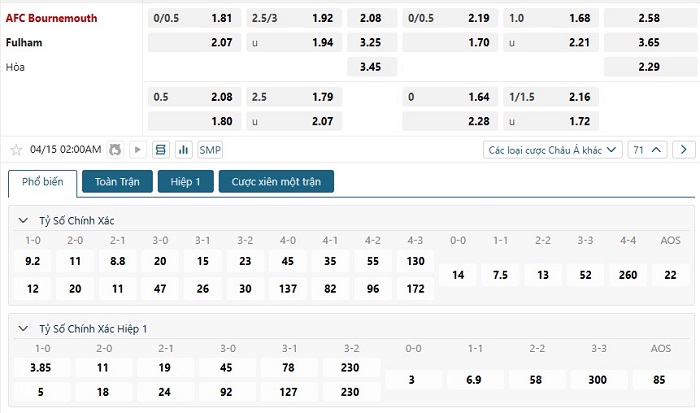Screen dimensions: 700x413
Task: Pick the draw odds 3.45 for Hòa
Action: [x=371, y=67]
